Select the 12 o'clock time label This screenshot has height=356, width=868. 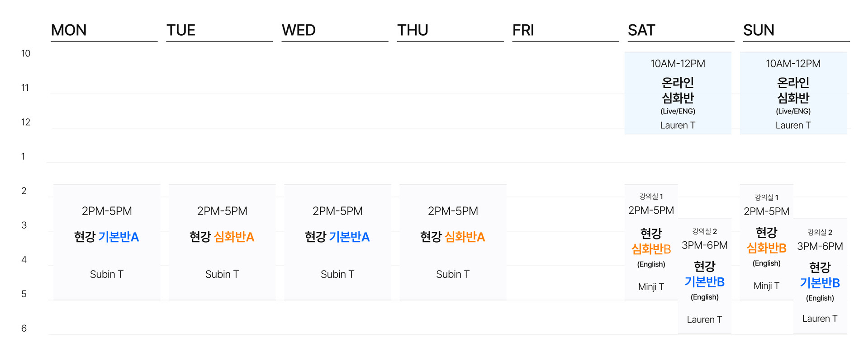tap(26, 122)
